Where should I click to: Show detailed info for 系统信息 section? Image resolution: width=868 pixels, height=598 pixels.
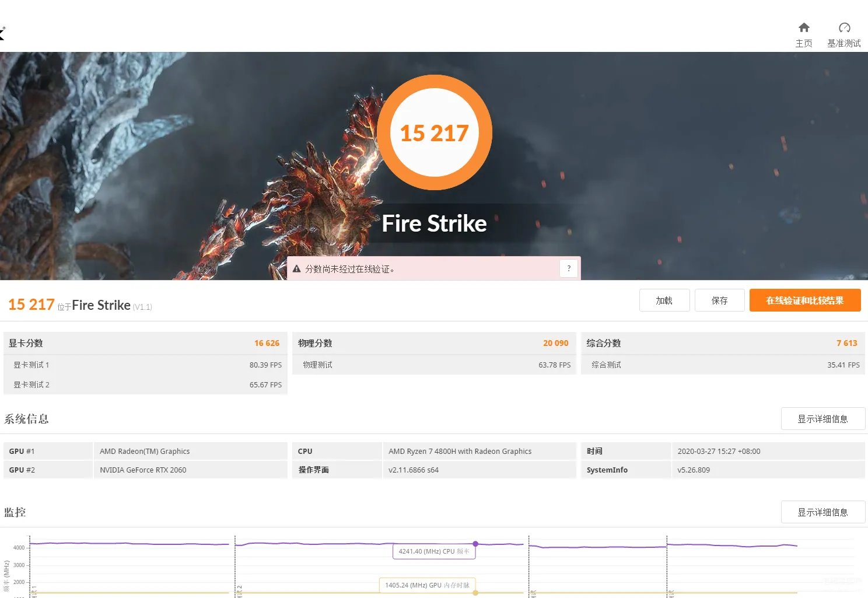coord(823,419)
